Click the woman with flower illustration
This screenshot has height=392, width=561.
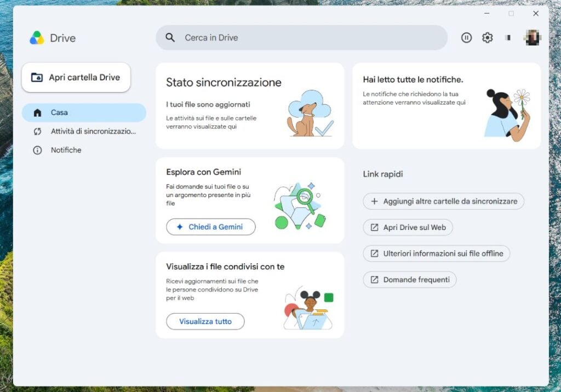(x=507, y=115)
